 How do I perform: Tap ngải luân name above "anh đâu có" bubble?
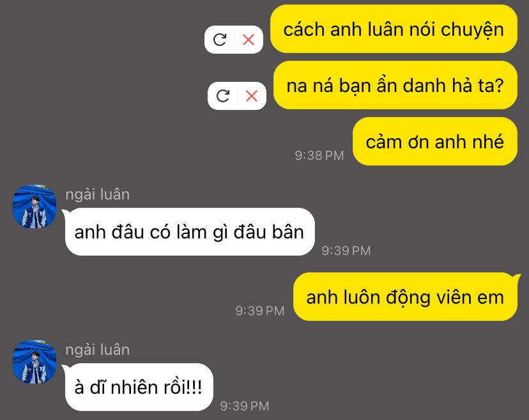coord(98,194)
